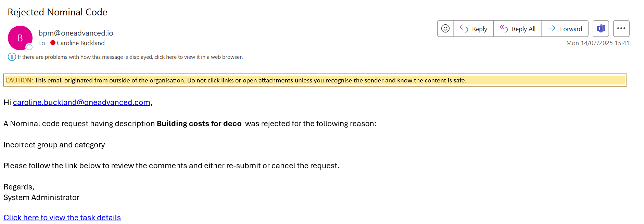Viewport: 644px width, 224px height.
Task: Click the sender avatar with letter B
Action: (20, 38)
